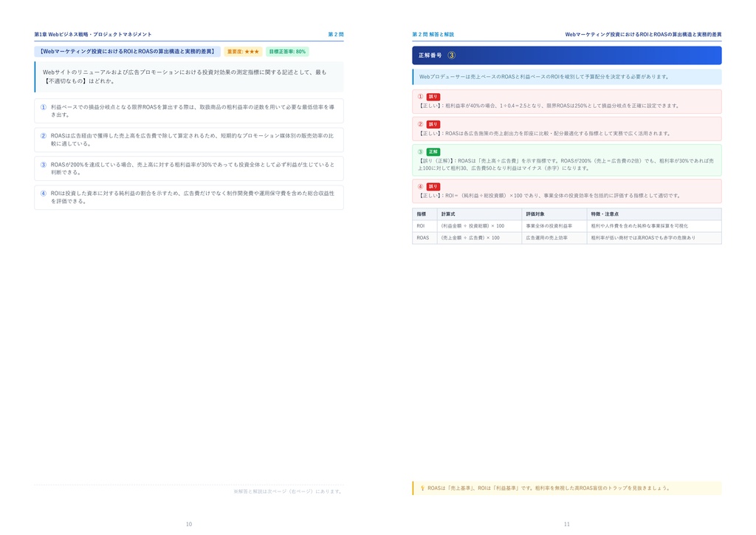Click explanation ② text about 売上創出力
The width and height of the screenshot is (756, 535).
pos(544,134)
